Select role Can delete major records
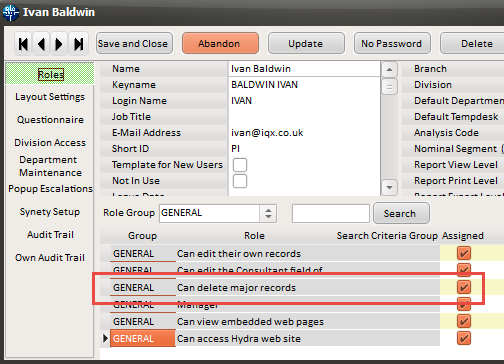Viewport: 504px width, 364px height. [236, 288]
